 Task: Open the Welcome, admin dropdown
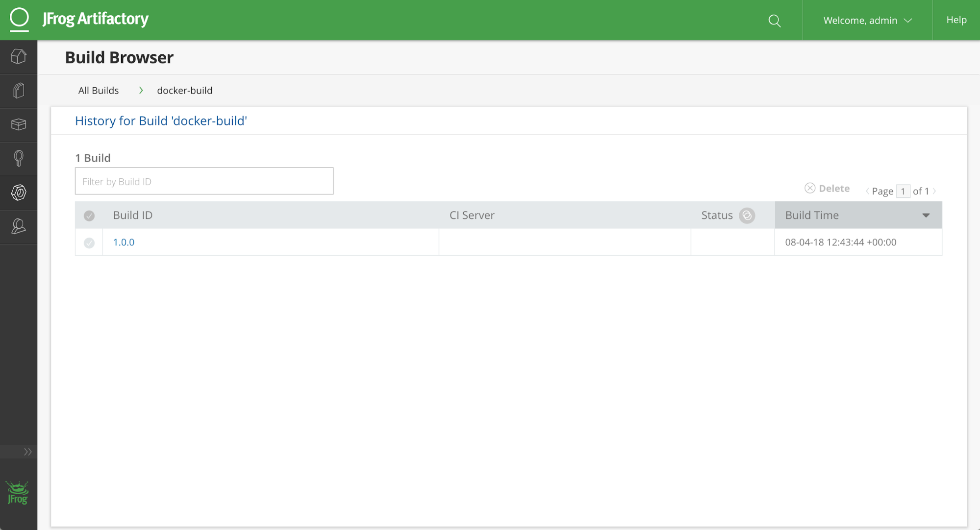point(867,20)
